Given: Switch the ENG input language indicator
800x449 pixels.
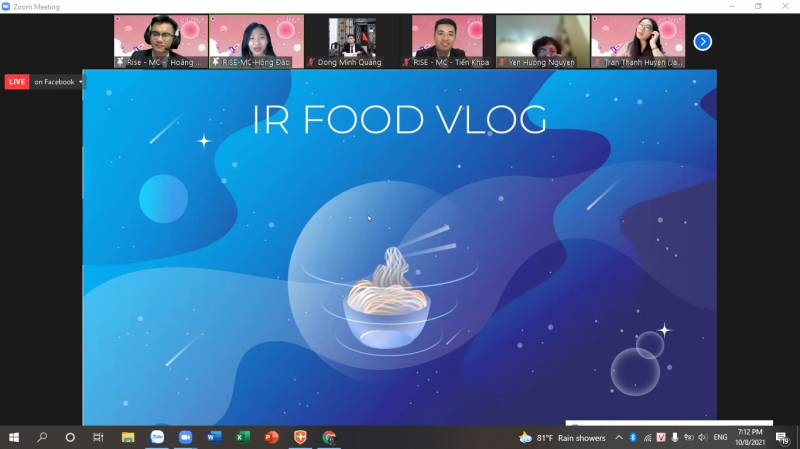Looking at the screenshot, I should click(720, 437).
